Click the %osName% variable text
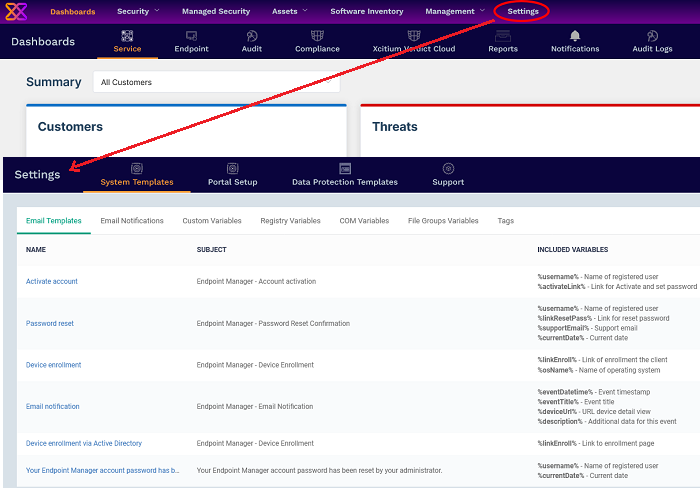Viewport: 700px width, 488px height. (x=555, y=370)
